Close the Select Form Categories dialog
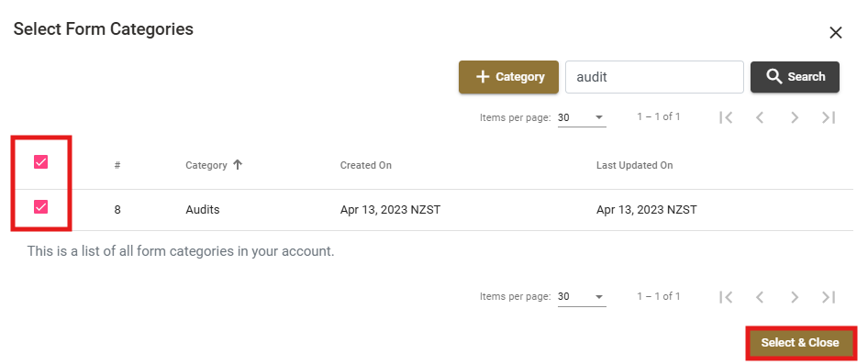Screen dimensions: 868x364 click(835, 33)
